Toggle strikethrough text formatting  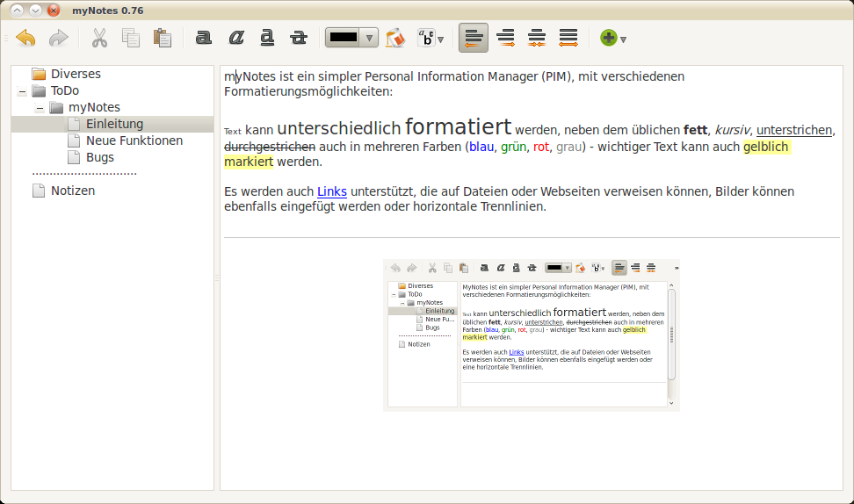(x=299, y=38)
